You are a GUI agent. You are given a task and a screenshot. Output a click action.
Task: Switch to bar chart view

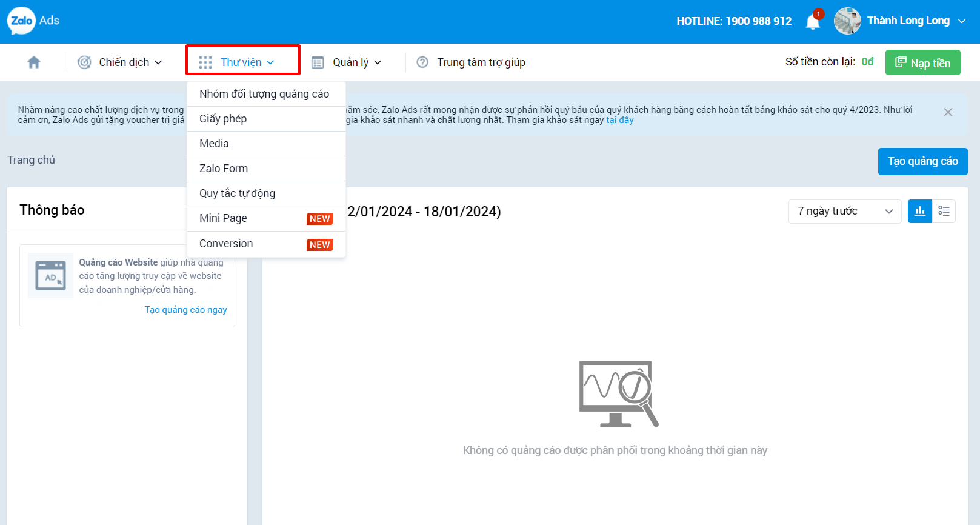click(x=920, y=211)
